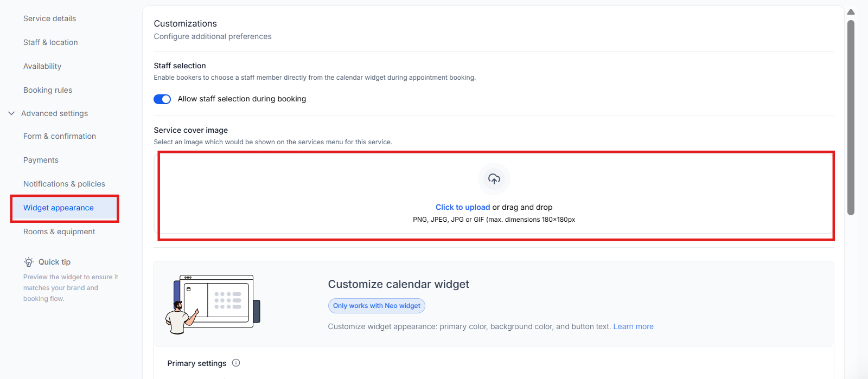
Task: Select Booking rules in sidebar
Action: pos(48,90)
